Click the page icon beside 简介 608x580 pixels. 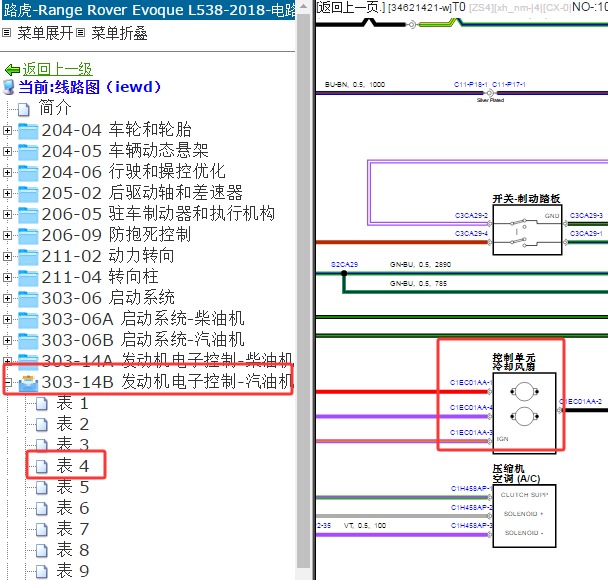tap(24, 110)
